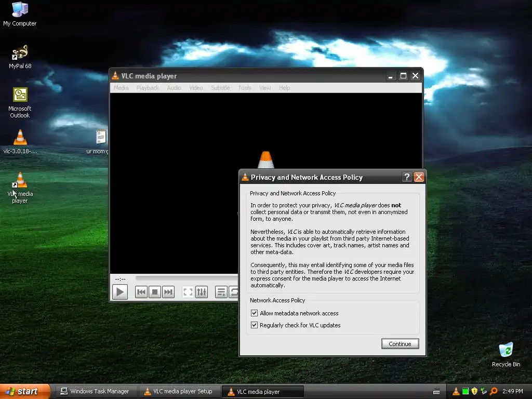Open the Tools menu
Image resolution: width=532 pixels, height=399 pixels.
pyautogui.click(x=245, y=88)
